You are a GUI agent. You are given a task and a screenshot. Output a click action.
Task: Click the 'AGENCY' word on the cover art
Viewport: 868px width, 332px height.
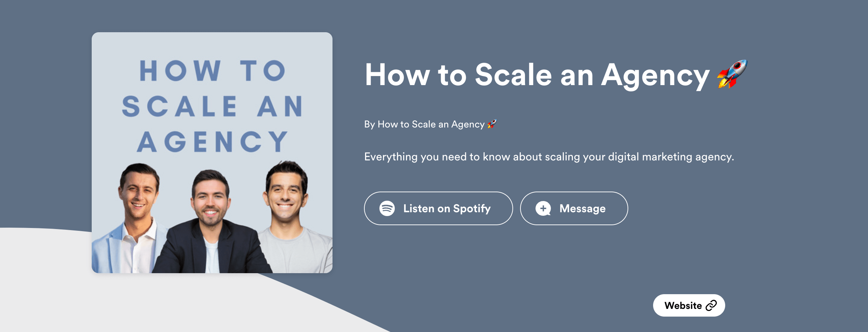(212, 142)
